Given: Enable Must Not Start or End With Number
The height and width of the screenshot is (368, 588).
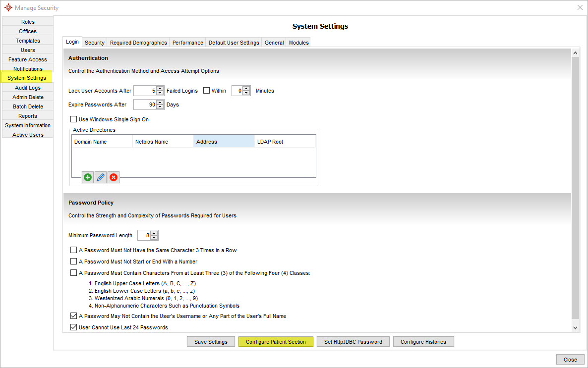Looking at the screenshot, I should click(x=74, y=262).
